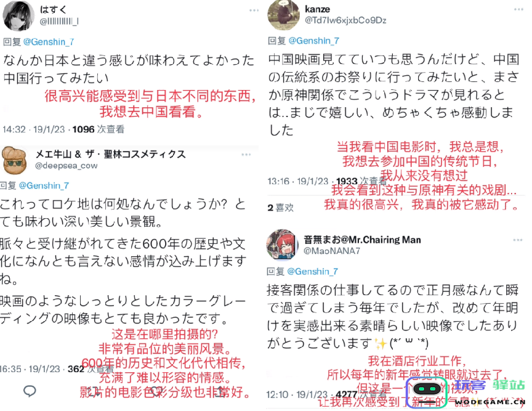This screenshot has width=532, height=411.
Task: Open deepsea_cow bread avatar
Action: tap(15, 161)
